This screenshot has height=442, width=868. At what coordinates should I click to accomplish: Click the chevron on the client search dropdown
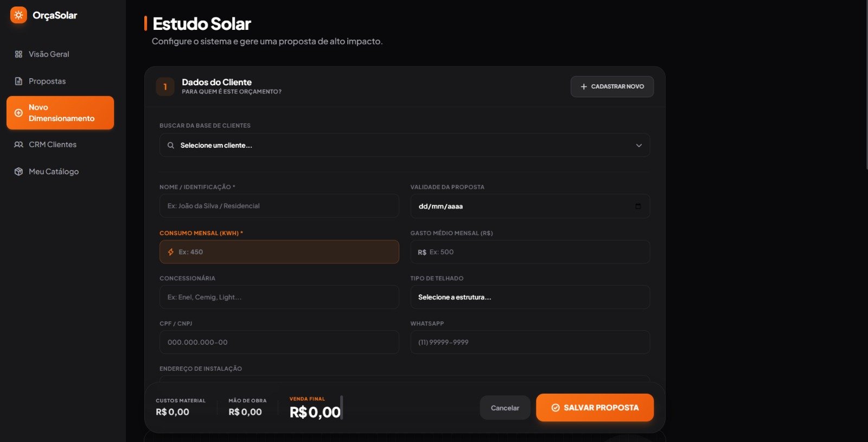[639, 145]
